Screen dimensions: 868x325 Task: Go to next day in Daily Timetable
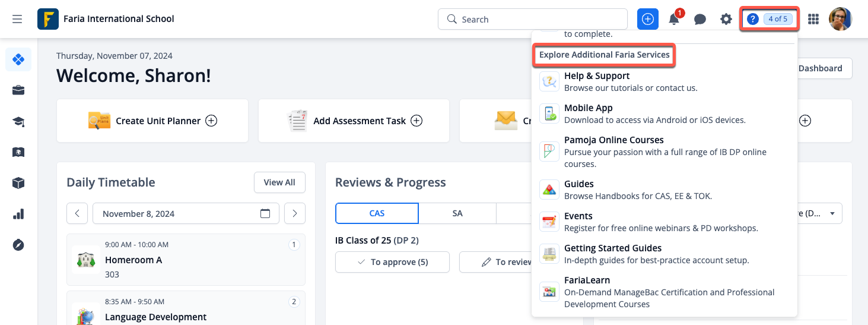(x=295, y=214)
